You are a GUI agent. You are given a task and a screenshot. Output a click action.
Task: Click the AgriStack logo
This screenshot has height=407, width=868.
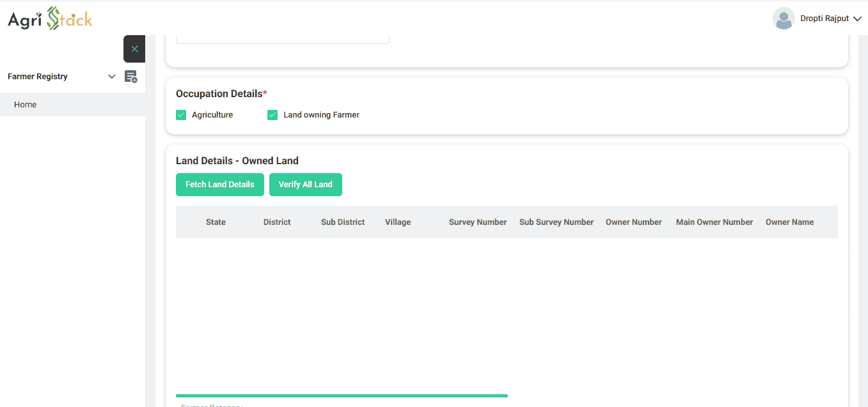50,19
